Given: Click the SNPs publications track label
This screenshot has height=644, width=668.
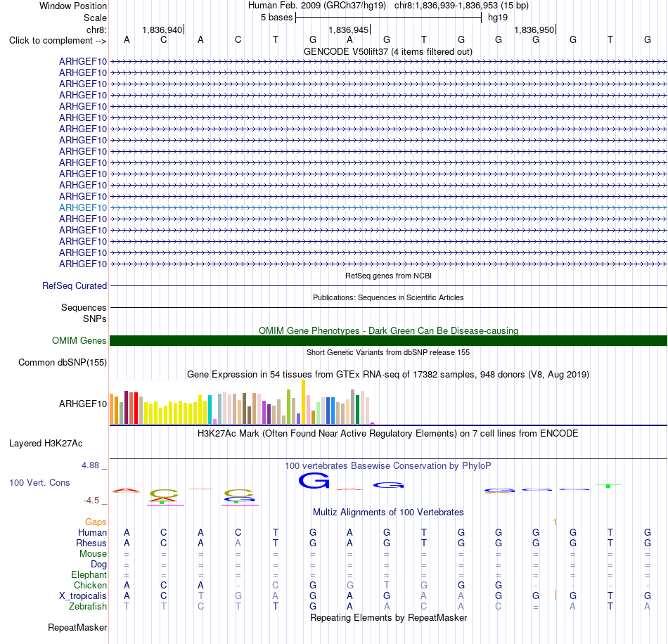Looking at the screenshot, I should pyautogui.click(x=95, y=318).
